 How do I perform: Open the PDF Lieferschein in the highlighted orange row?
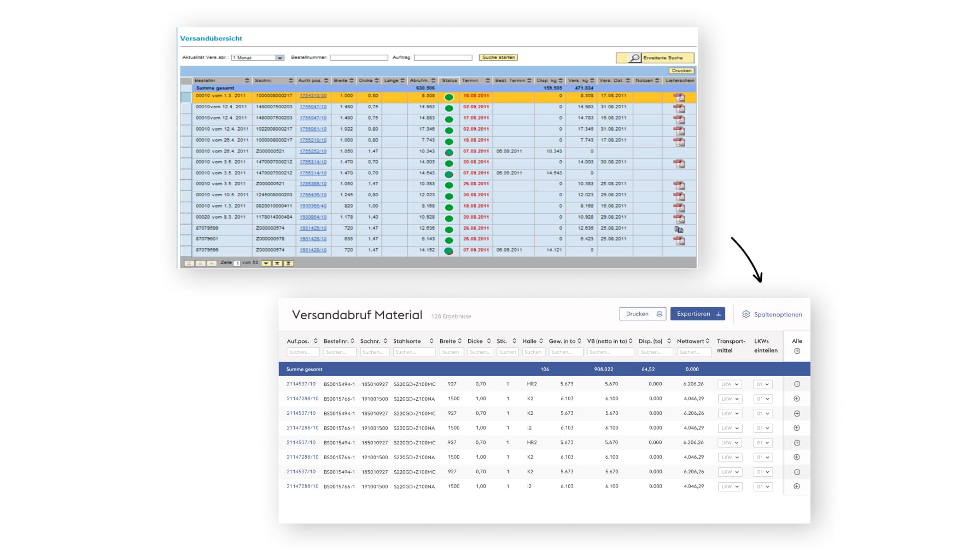[679, 97]
